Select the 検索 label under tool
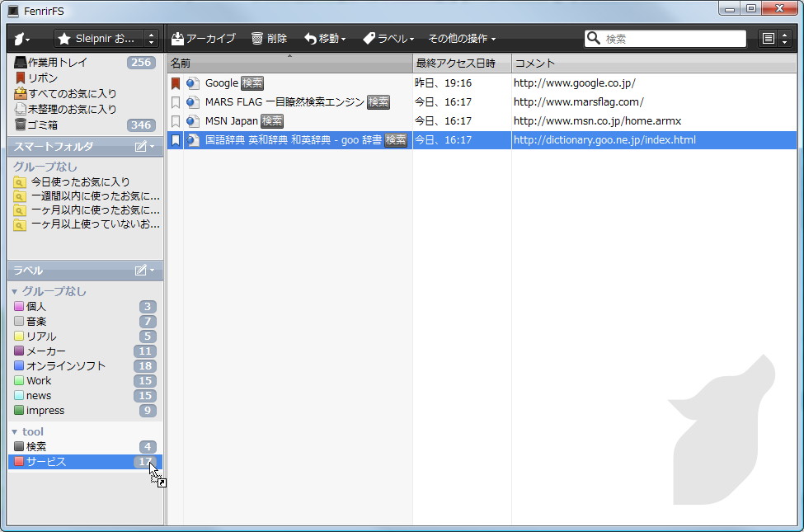804x532 pixels. point(85,447)
